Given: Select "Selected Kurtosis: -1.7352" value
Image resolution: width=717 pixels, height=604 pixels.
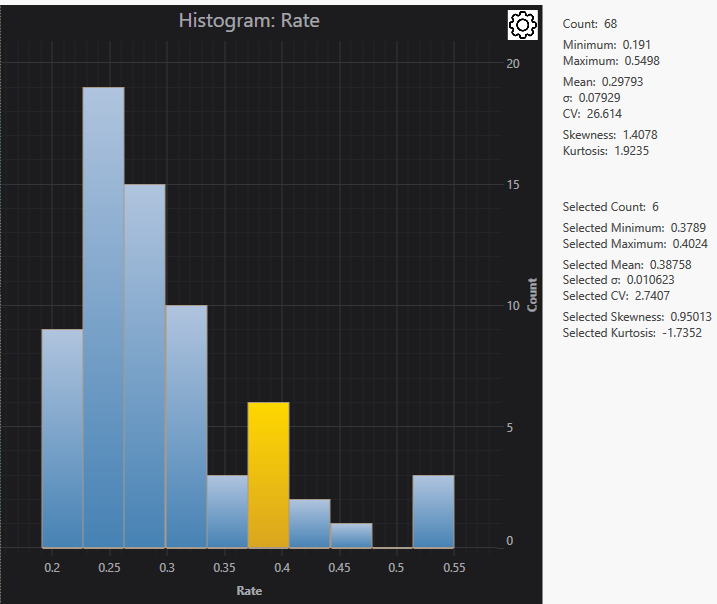Looking at the screenshot, I should (x=632, y=333).
